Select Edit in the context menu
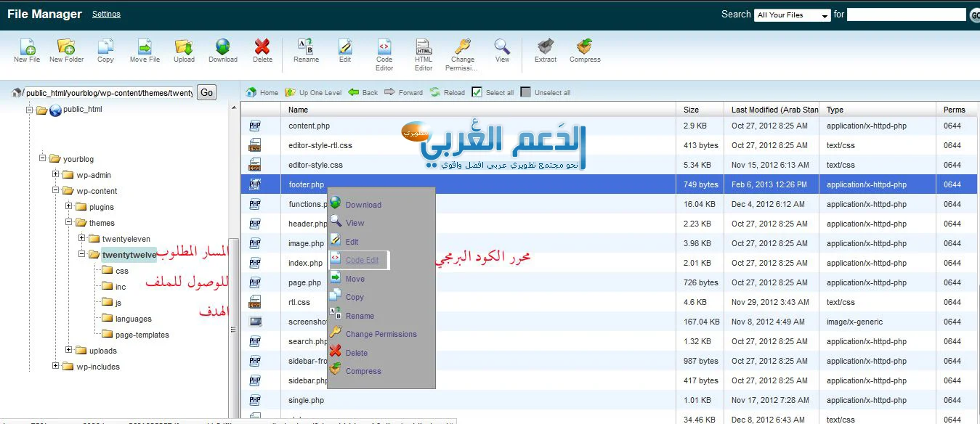This screenshot has width=980, height=424. click(x=352, y=242)
